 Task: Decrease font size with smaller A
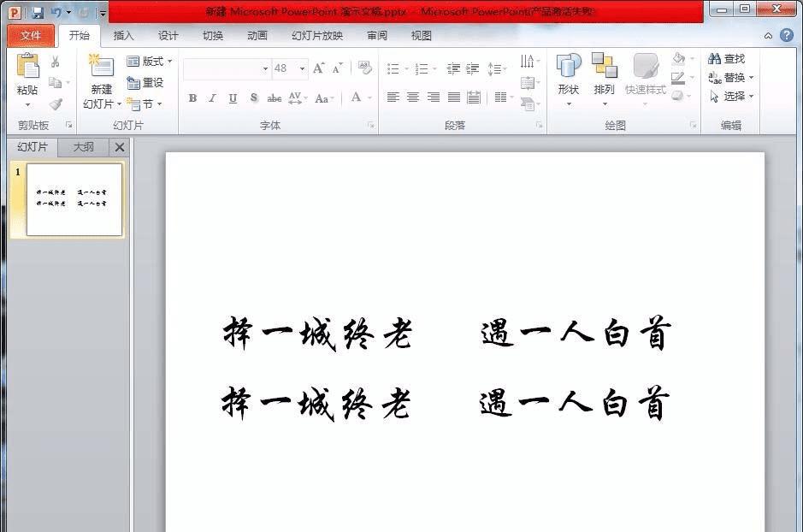click(337, 68)
